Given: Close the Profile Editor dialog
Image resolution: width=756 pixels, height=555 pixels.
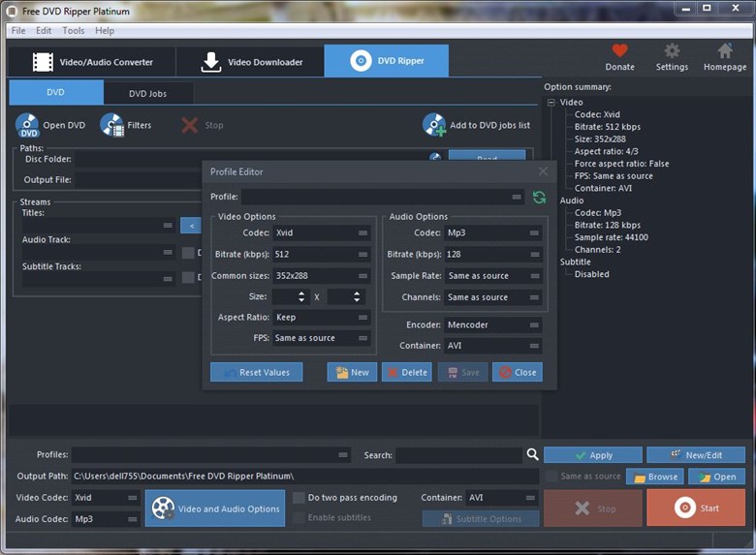Looking at the screenshot, I should point(544,171).
